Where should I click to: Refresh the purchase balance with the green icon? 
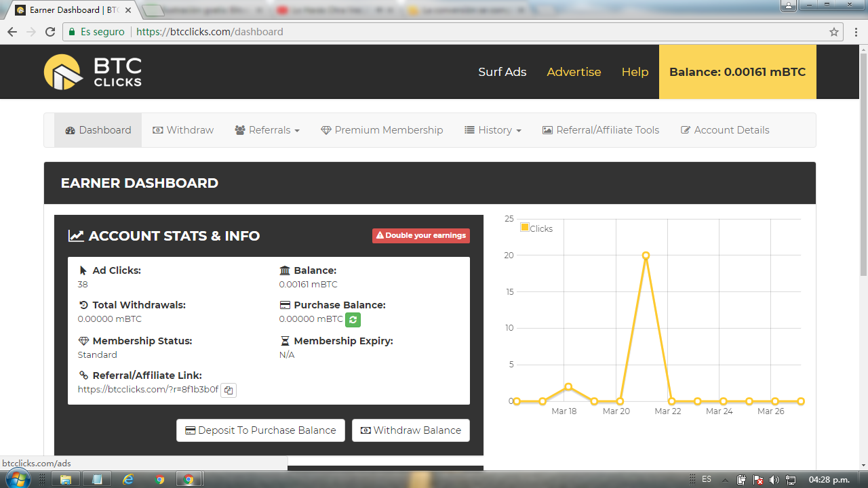353,319
